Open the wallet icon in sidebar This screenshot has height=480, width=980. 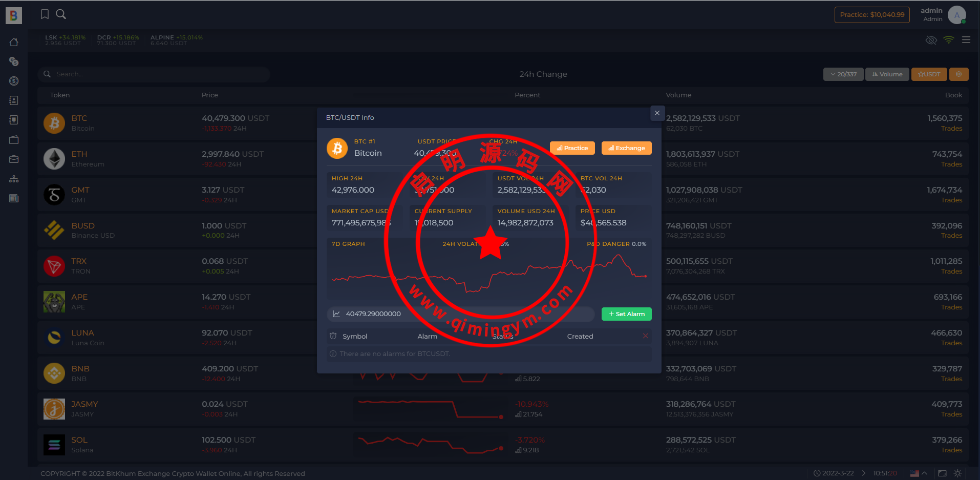pyautogui.click(x=14, y=140)
